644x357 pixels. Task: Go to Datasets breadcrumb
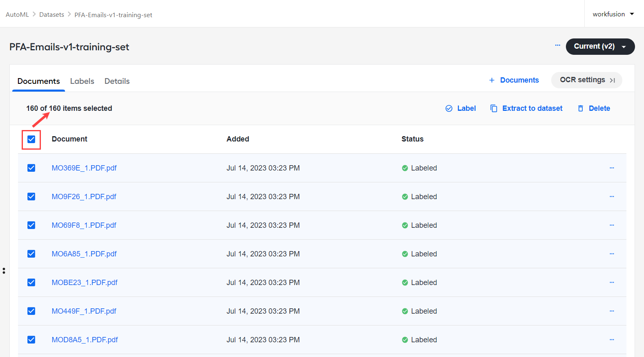(x=52, y=15)
